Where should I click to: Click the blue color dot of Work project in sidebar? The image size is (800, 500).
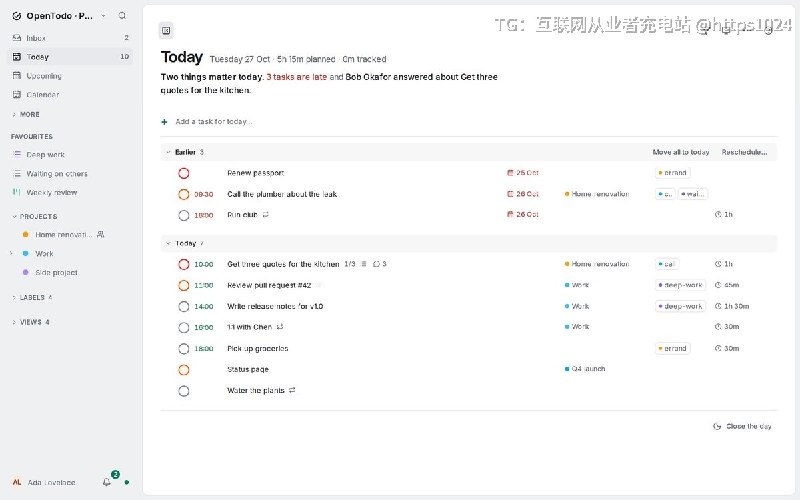tap(26, 254)
